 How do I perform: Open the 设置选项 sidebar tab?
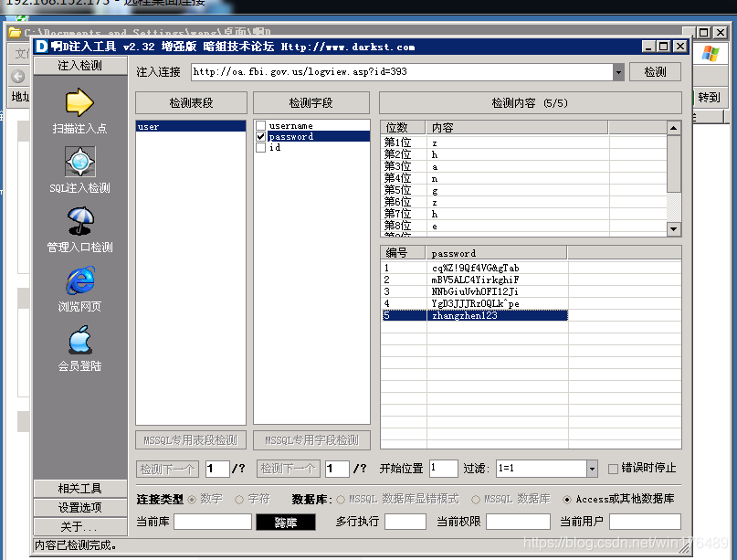pyautogui.click(x=79, y=507)
